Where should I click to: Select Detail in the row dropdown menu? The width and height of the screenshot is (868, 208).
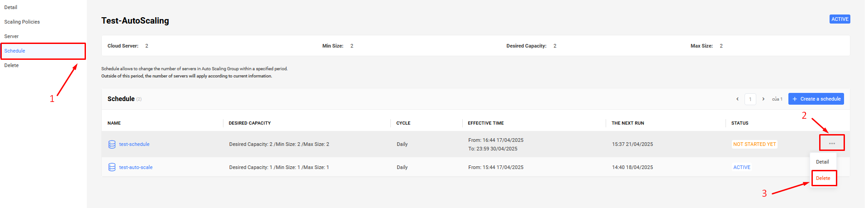[822, 162]
